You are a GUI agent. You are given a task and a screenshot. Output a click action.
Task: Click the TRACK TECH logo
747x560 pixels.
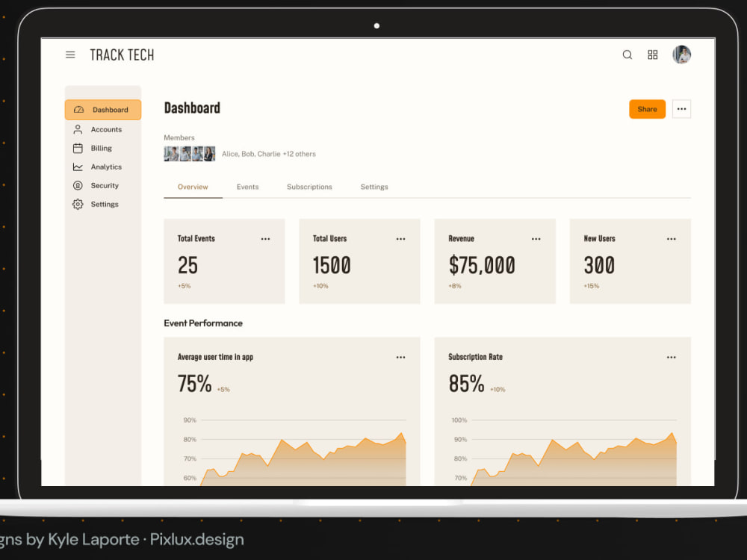[x=122, y=55]
